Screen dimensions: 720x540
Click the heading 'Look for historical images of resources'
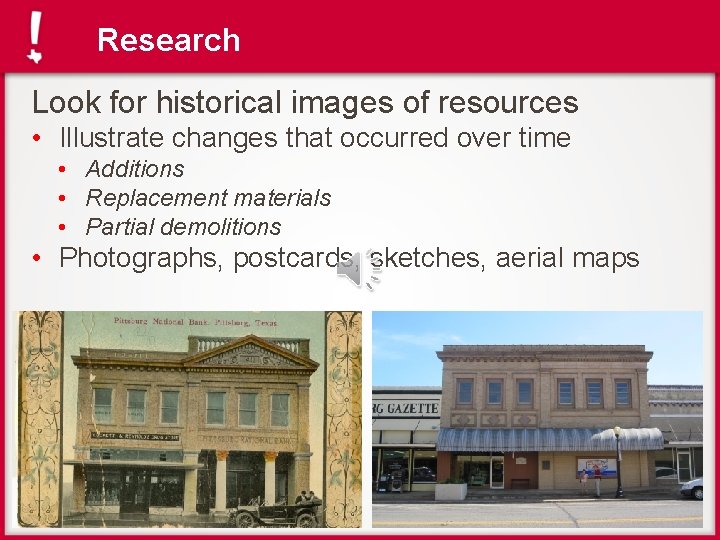tap(305, 101)
